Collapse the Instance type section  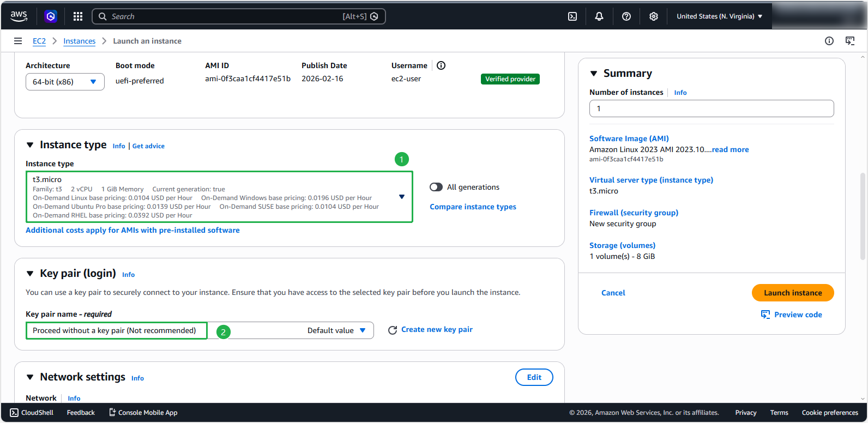pyautogui.click(x=30, y=145)
